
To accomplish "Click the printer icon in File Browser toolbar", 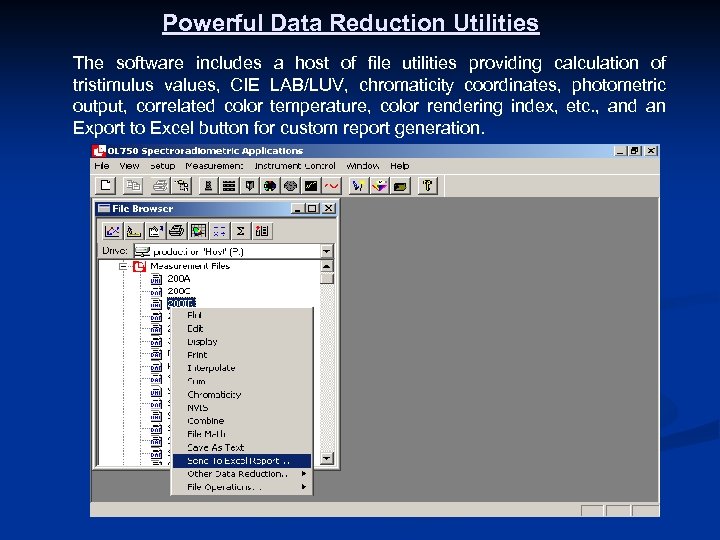I will [x=176, y=231].
